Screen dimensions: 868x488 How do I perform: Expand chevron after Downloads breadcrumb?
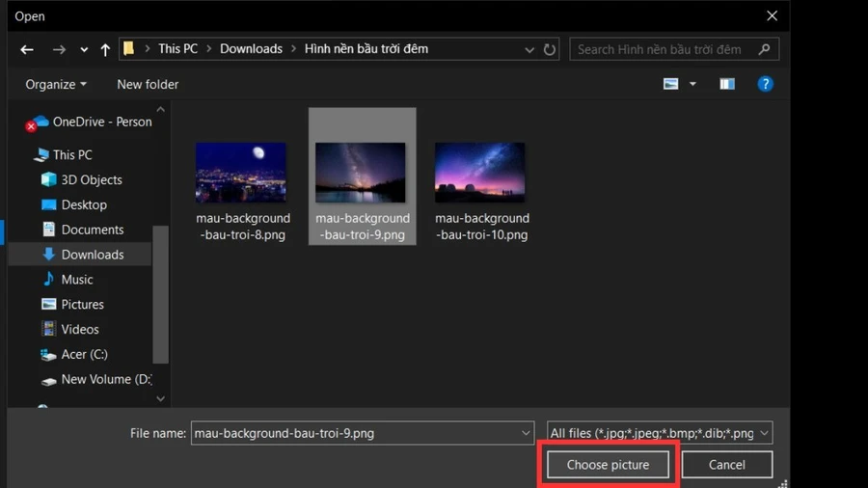pos(293,49)
